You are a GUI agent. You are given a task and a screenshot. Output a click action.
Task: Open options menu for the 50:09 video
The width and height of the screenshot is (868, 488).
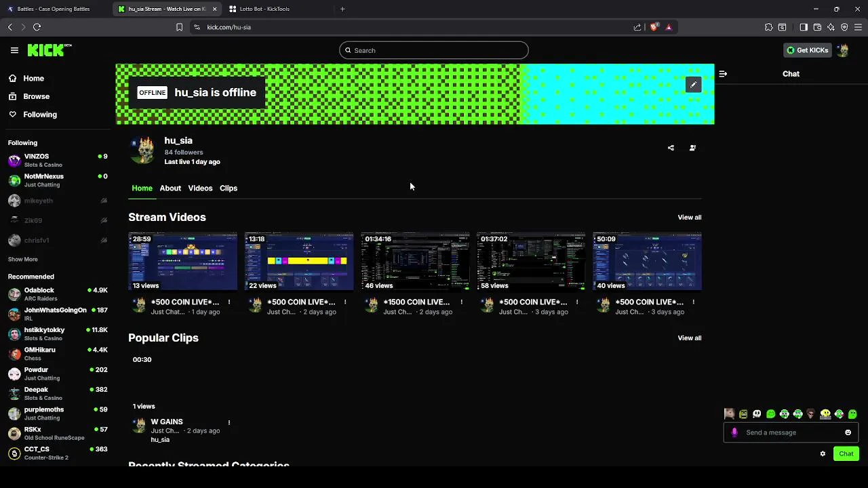coord(694,302)
